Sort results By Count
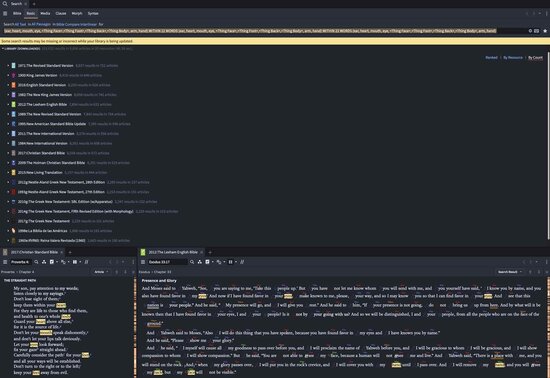The height and width of the screenshot is (378, 550). pos(535,58)
